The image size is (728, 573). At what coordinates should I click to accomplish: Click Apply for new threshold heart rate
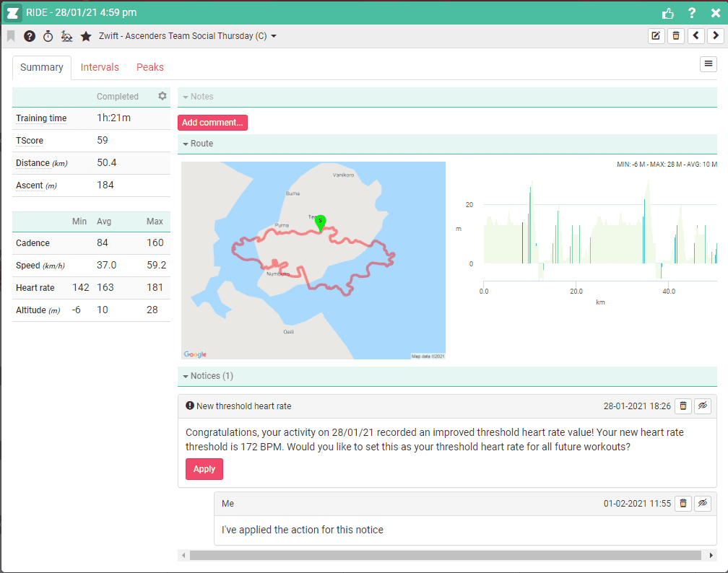(x=204, y=469)
